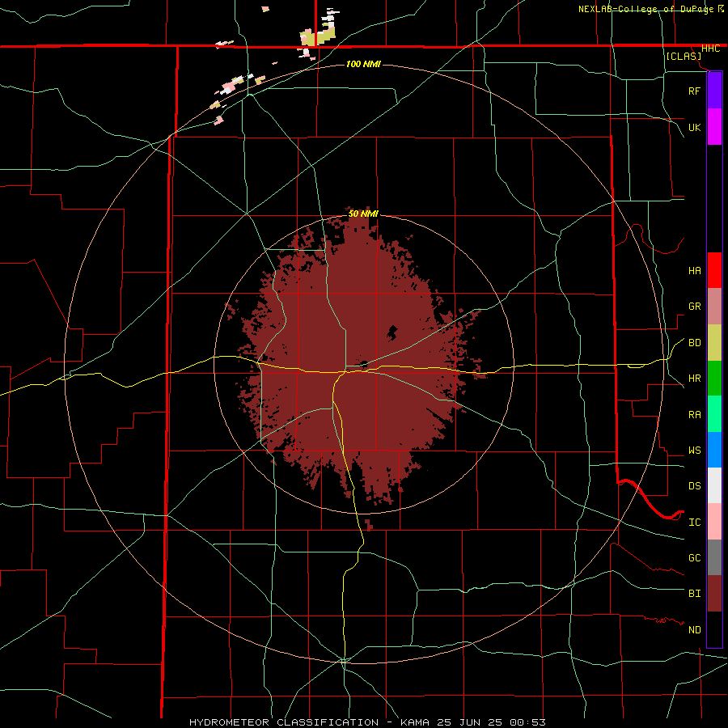Click the BI legend label
This screenshot has width=728, height=728.
tap(694, 594)
